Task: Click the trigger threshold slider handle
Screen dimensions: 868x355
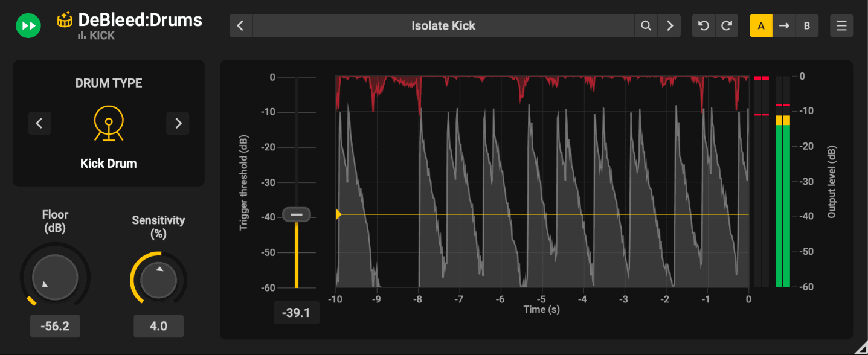Action: [x=297, y=214]
